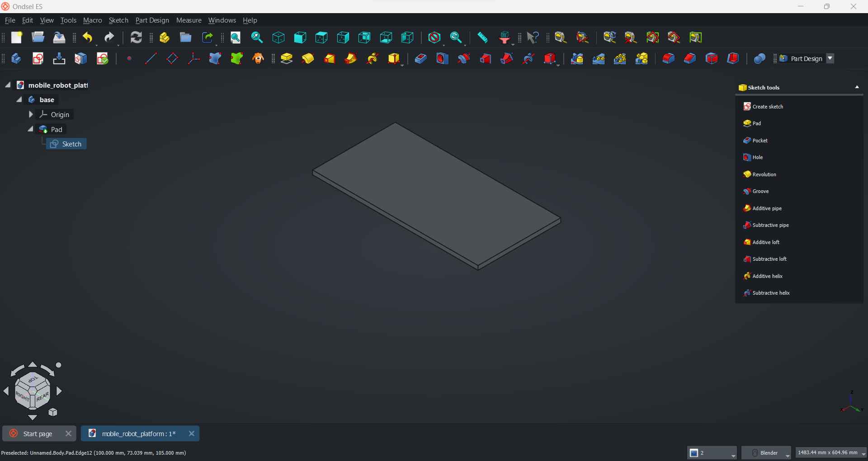Screen dimensions: 868x461
Task: Click the Pad tool in top toolbar
Action: coord(287,58)
